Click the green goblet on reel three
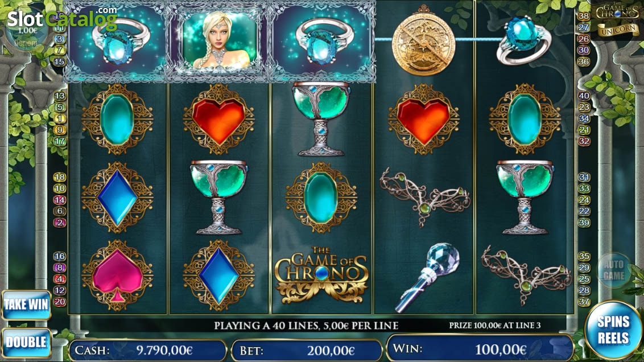 coord(321,119)
